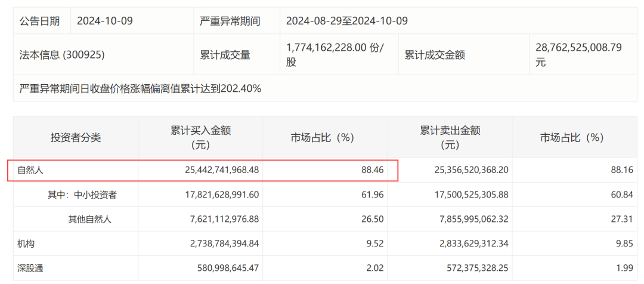Click the 202.40% deviation description text

pos(141,88)
